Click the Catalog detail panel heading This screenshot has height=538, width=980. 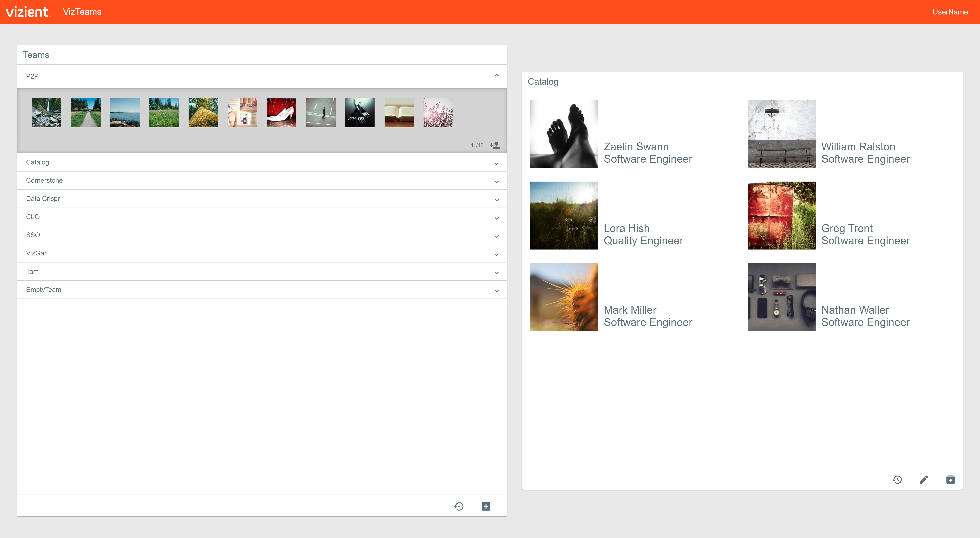click(543, 82)
